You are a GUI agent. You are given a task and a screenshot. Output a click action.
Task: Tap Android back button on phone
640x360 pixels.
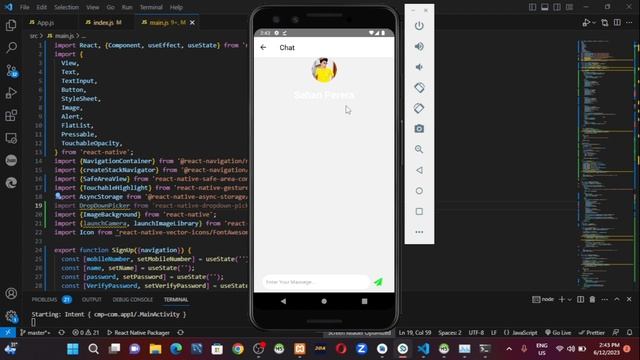pos(283,301)
